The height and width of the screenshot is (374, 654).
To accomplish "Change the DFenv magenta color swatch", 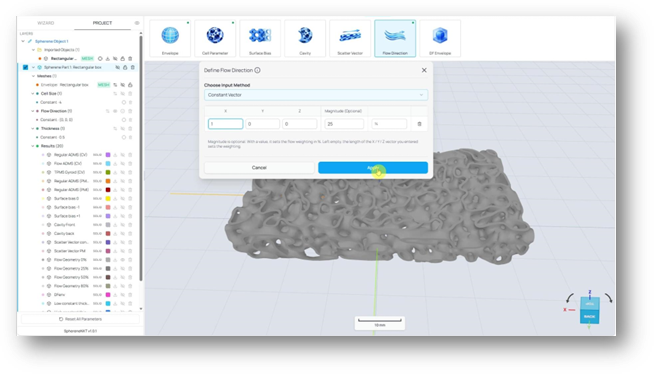I will (x=108, y=295).
